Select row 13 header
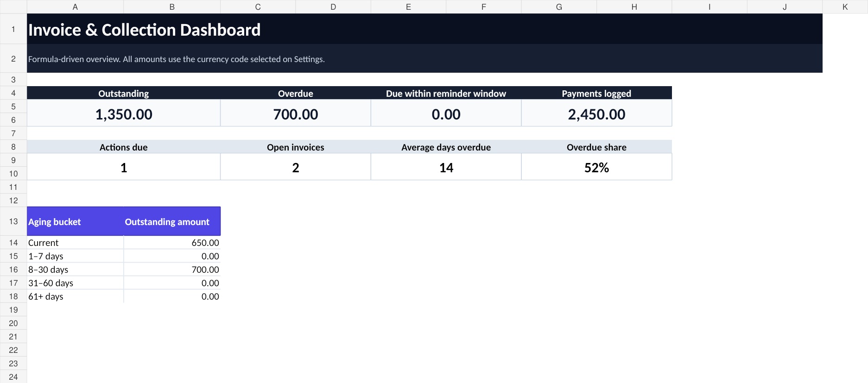Screen dimensions: 868x383 (13, 221)
